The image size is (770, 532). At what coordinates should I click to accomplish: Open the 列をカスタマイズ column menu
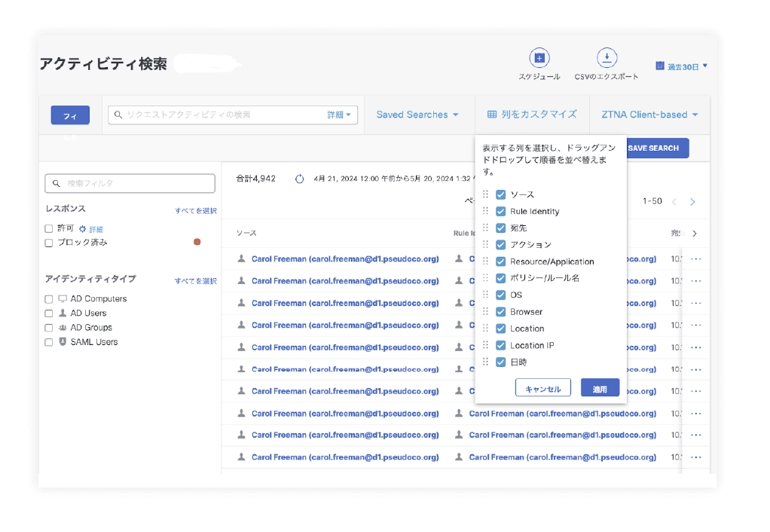[x=532, y=115]
